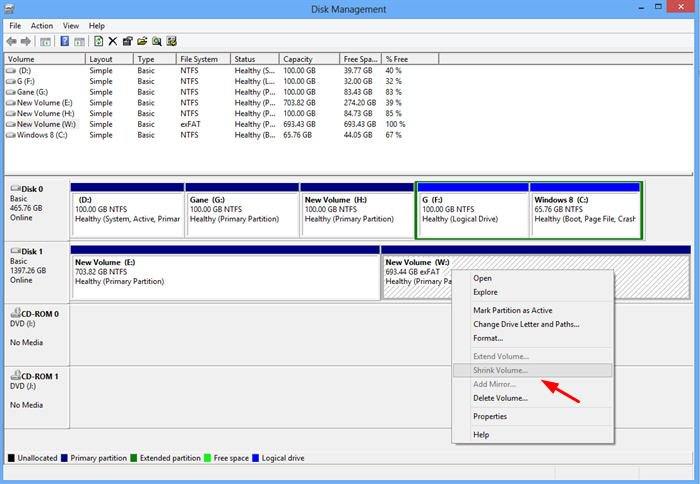This screenshot has width=700, height=484.
Task: Select Mark Partition as Active
Action: [x=533, y=310]
